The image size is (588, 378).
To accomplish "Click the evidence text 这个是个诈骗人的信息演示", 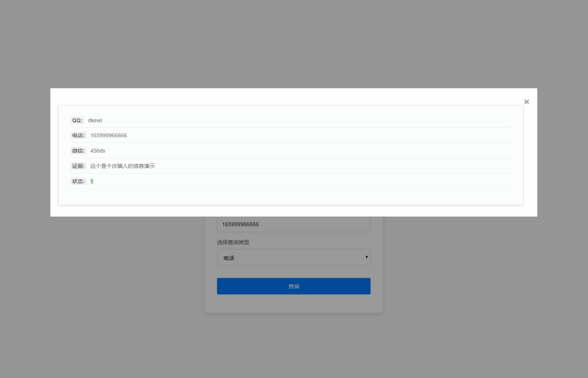I will tap(122, 166).
